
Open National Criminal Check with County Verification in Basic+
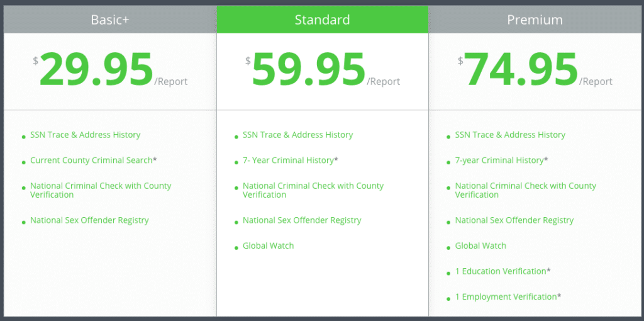[101, 190]
